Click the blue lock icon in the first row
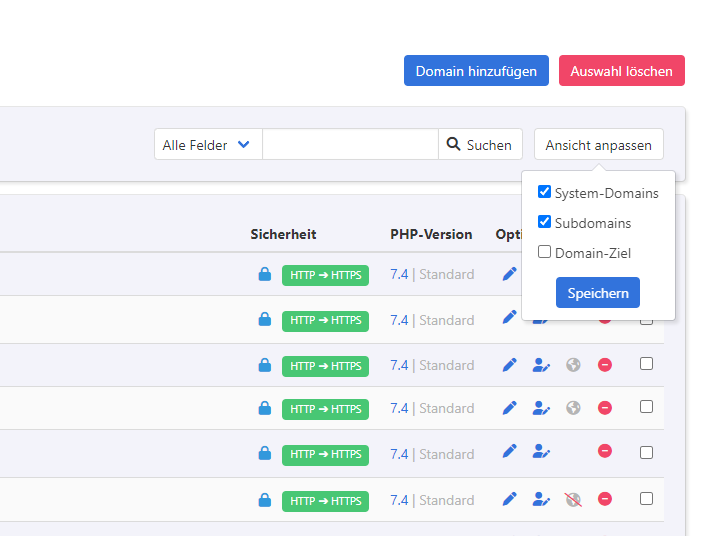The image size is (701, 536). tap(264, 274)
